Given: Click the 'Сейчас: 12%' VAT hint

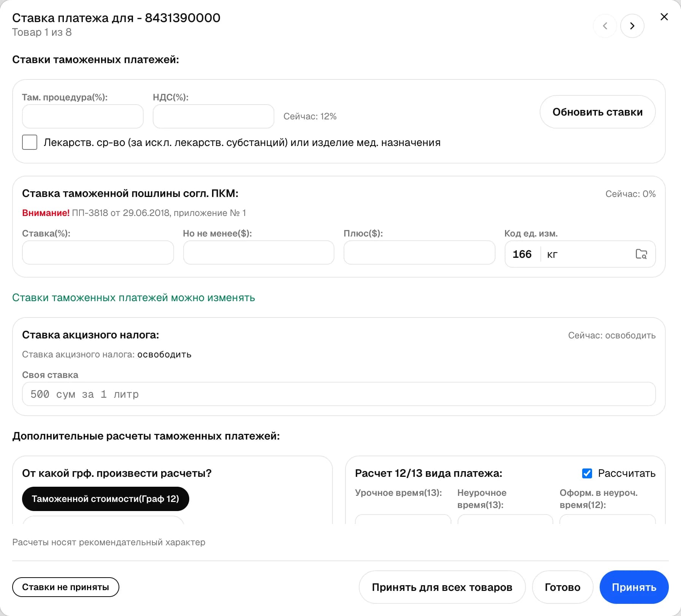Looking at the screenshot, I should pos(310,116).
